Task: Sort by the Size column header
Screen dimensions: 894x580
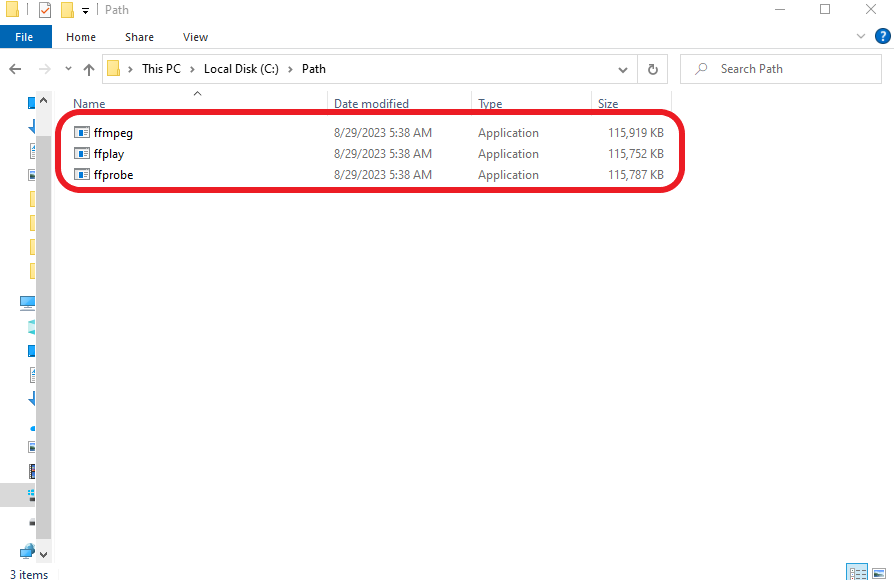Action: (x=608, y=104)
